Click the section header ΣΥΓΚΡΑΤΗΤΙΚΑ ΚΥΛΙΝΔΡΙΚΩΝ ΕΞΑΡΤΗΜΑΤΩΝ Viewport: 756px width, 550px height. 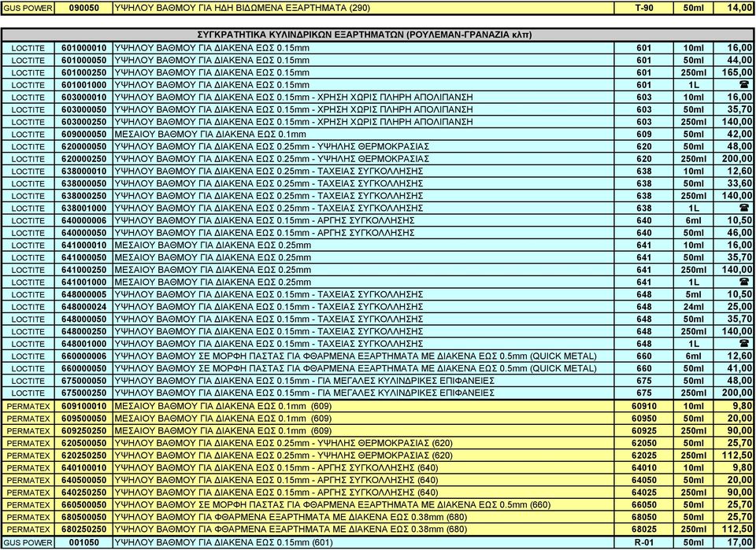365,35
